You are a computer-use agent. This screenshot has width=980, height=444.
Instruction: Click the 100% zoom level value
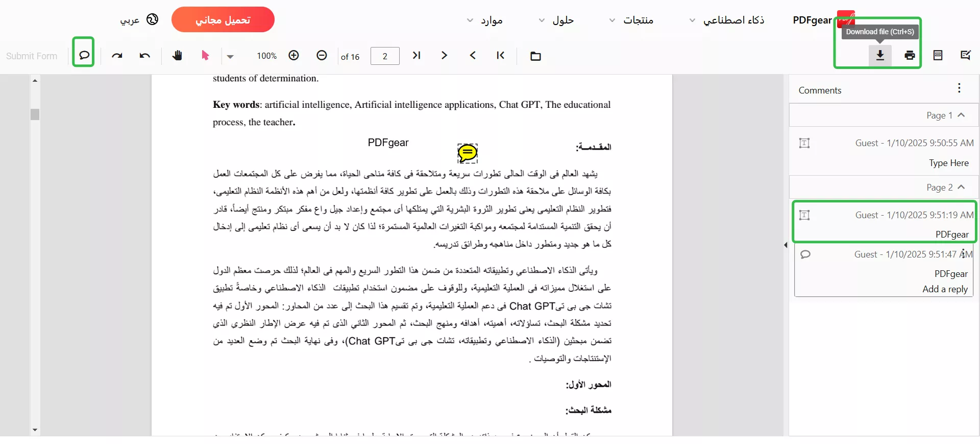tap(266, 56)
